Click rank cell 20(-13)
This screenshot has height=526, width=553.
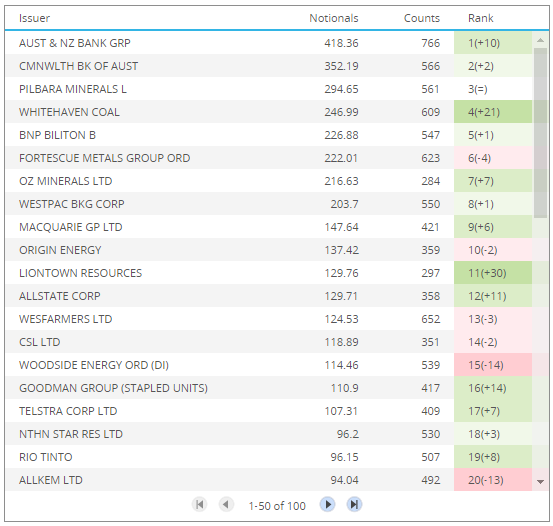493,480
